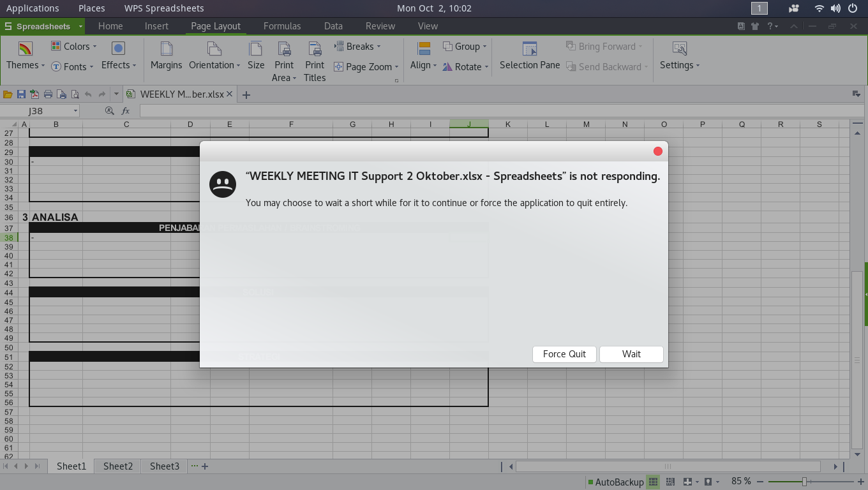
Task: Switch to the View tab
Action: (428, 26)
